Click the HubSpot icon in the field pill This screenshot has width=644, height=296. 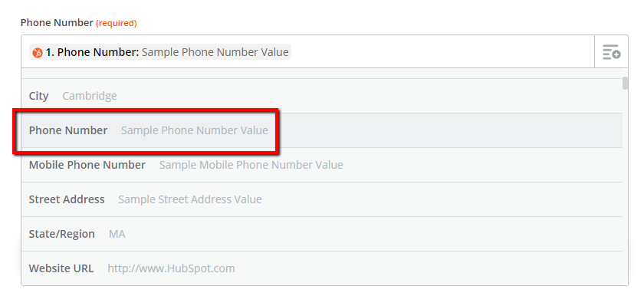click(x=38, y=53)
